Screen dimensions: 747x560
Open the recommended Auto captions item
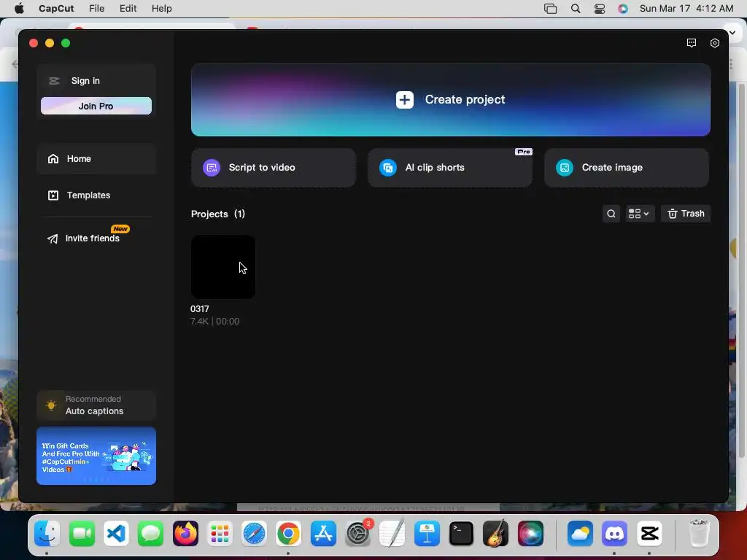click(96, 405)
